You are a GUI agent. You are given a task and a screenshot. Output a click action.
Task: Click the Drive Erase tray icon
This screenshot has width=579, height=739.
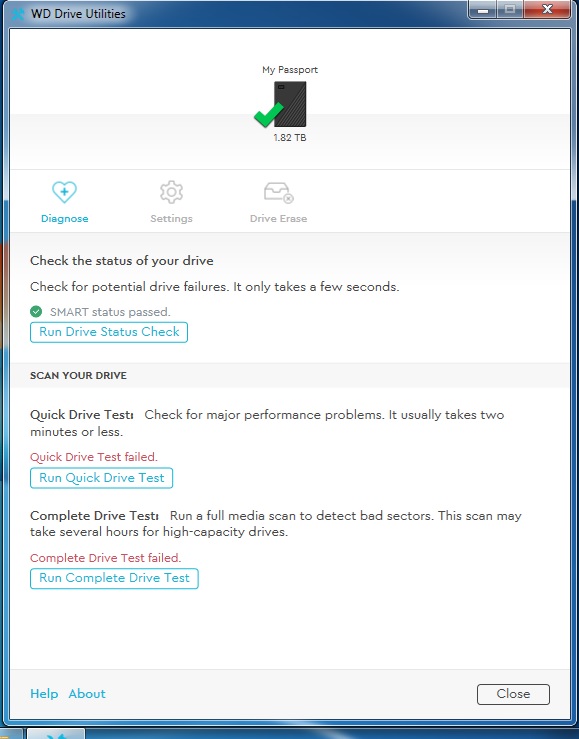coord(278,192)
